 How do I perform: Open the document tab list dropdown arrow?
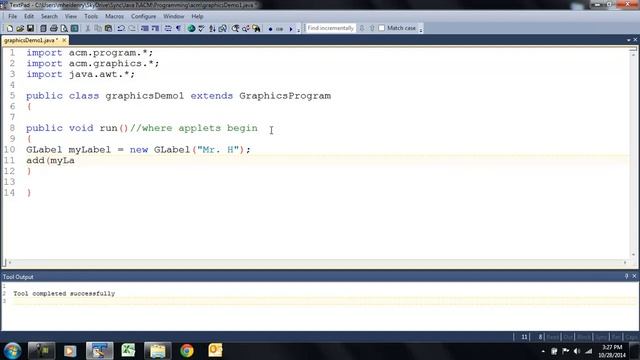click(x=629, y=40)
